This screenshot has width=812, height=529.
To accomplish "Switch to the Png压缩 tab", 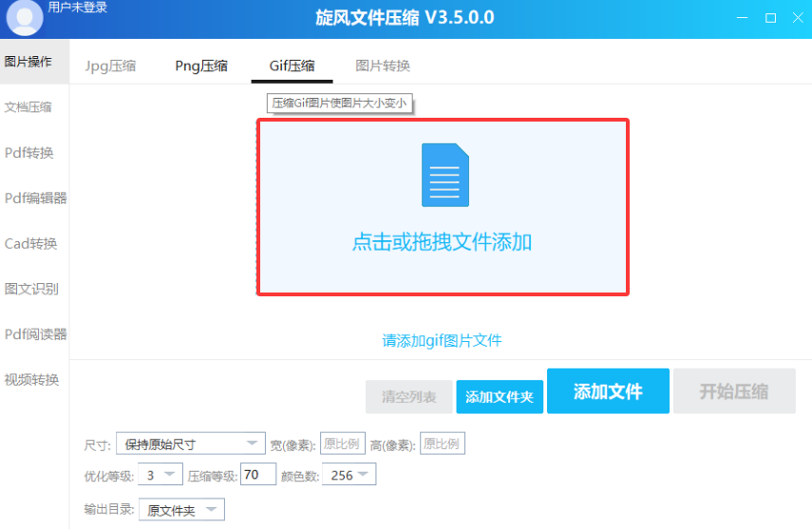I will [x=201, y=66].
